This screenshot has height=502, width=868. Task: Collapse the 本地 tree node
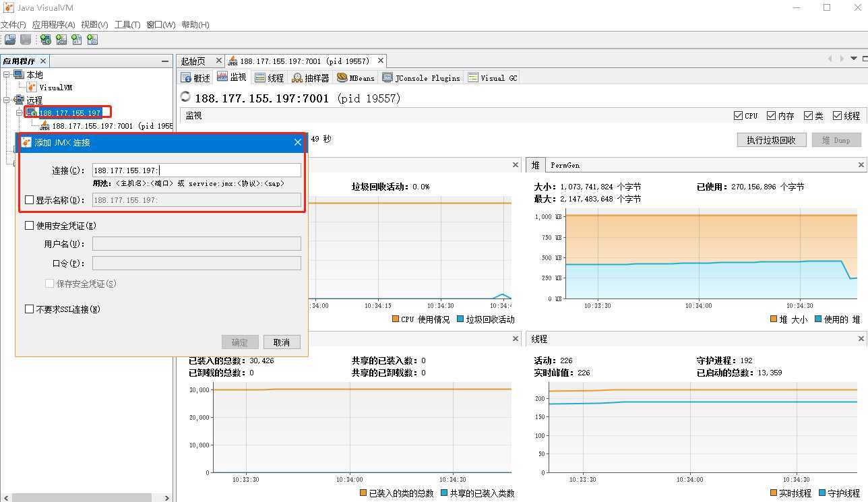pos(7,75)
